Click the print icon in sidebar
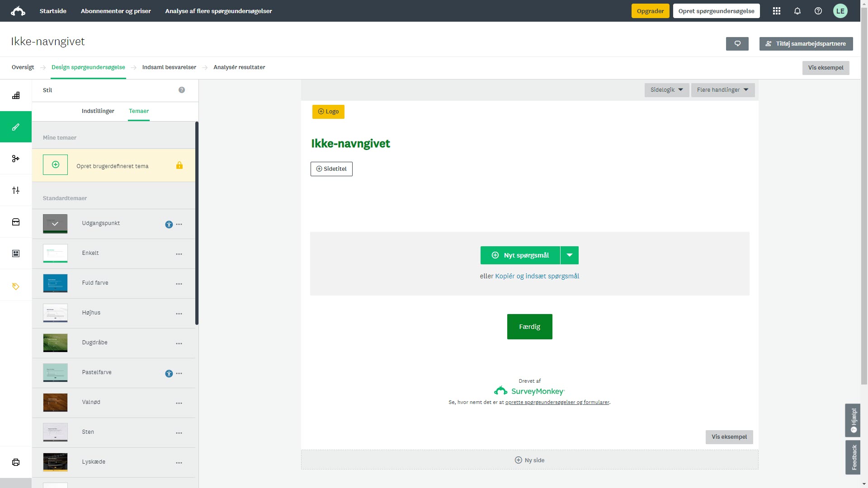Viewport: 868px width, 488px height. tap(16, 462)
